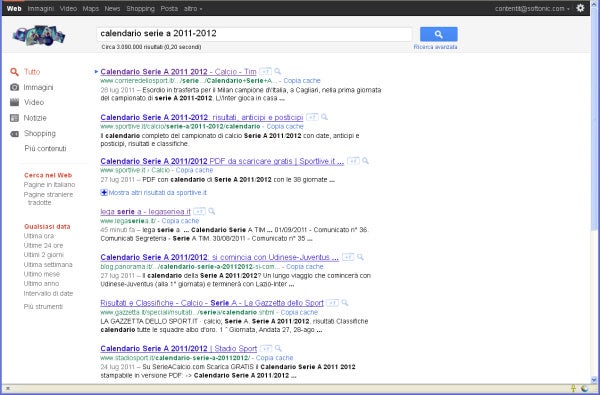The width and height of the screenshot is (600, 395).
Task: Click preview magnifier beside legaseriea.it result
Action: [x=212, y=211]
